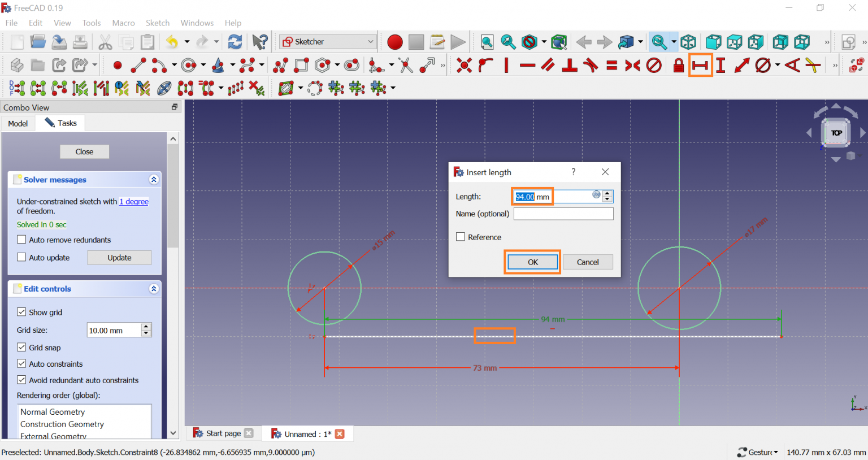Select the create line tool
The height and width of the screenshot is (460, 868).
click(x=138, y=66)
